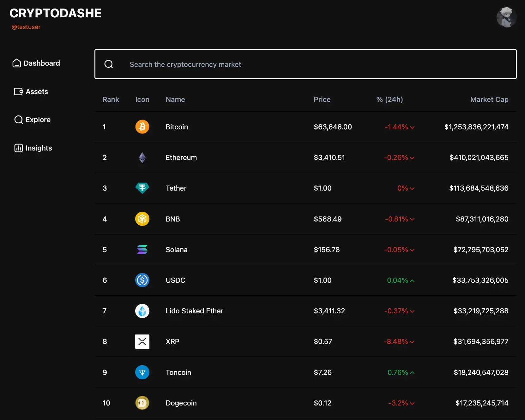The width and height of the screenshot is (525, 420).
Task: Click the Dogecoin icon
Action: pos(142,403)
